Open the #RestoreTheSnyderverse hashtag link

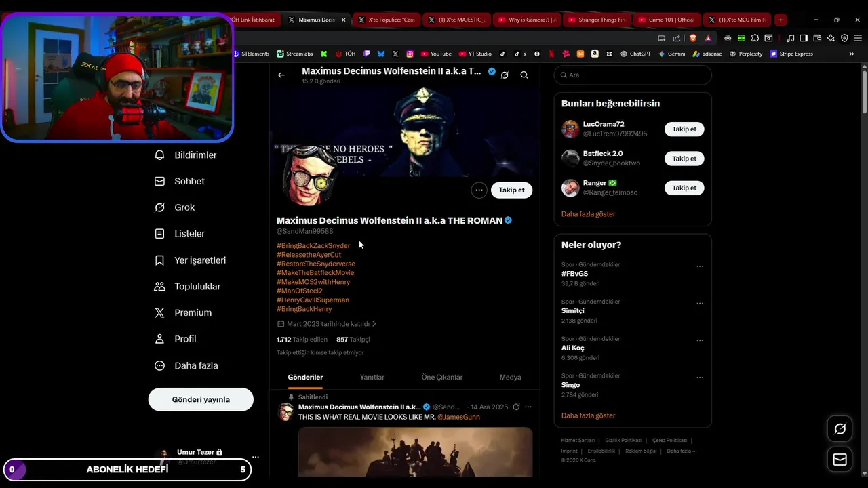coord(316,264)
